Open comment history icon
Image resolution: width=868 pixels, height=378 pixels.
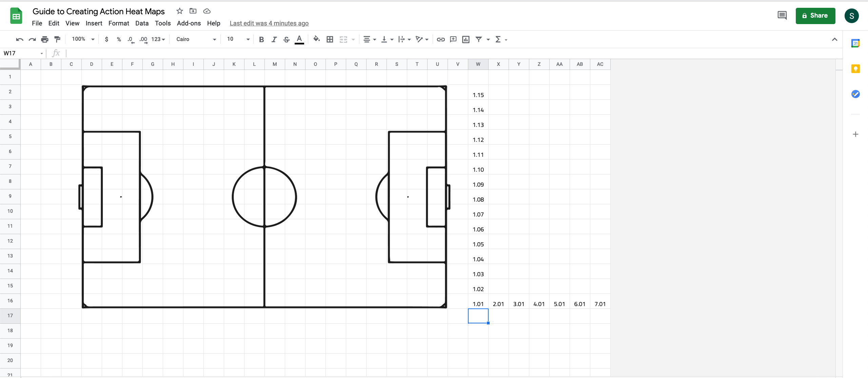(782, 16)
